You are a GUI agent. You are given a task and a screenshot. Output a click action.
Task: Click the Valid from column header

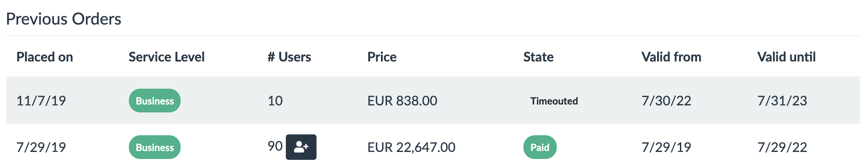[671, 57]
